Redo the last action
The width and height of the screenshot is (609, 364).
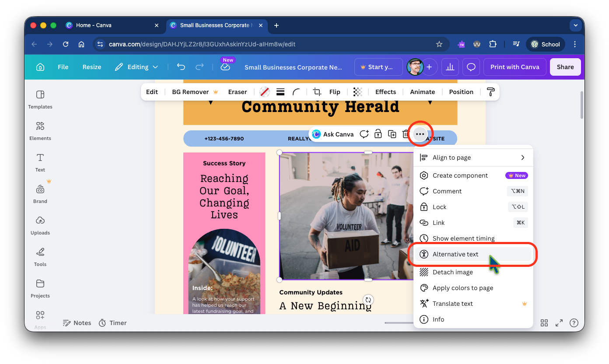199,67
